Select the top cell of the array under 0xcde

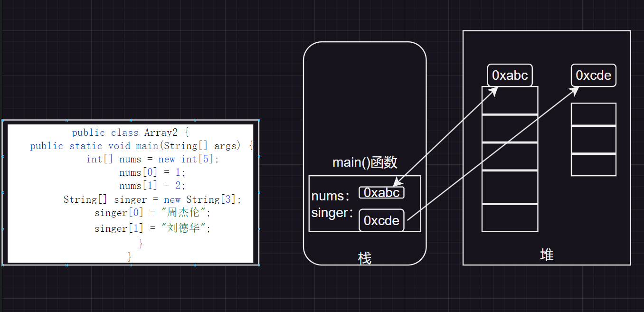(x=594, y=114)
